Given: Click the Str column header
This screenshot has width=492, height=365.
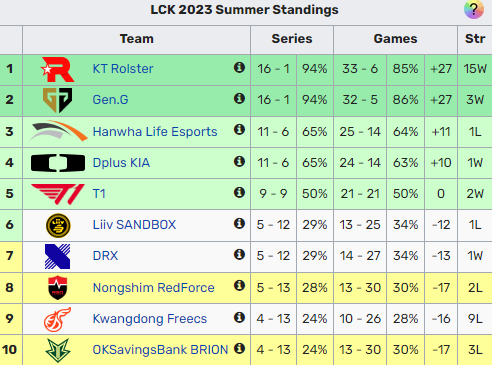Looking at the screenshot, I should 475,39.
